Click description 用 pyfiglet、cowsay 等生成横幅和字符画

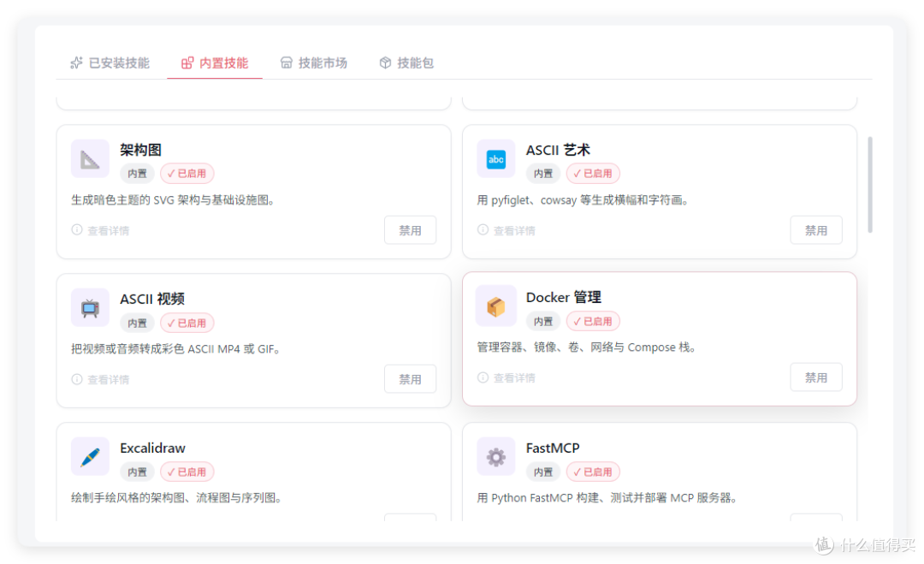[x=584, y=200]
